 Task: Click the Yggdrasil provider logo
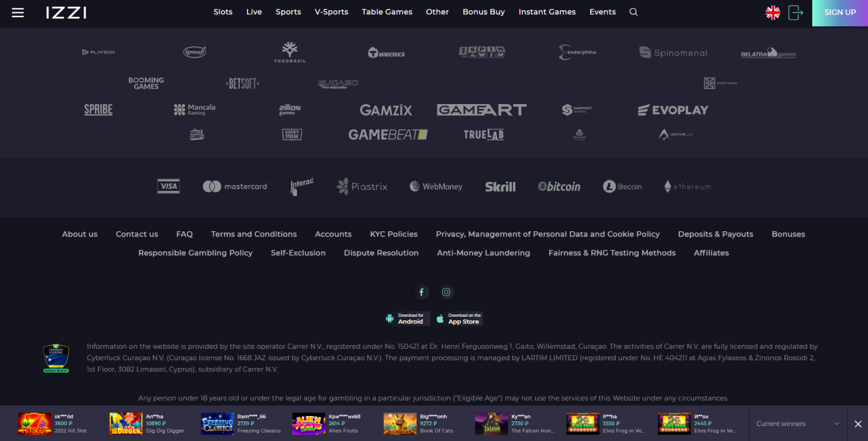pos(290,53)
